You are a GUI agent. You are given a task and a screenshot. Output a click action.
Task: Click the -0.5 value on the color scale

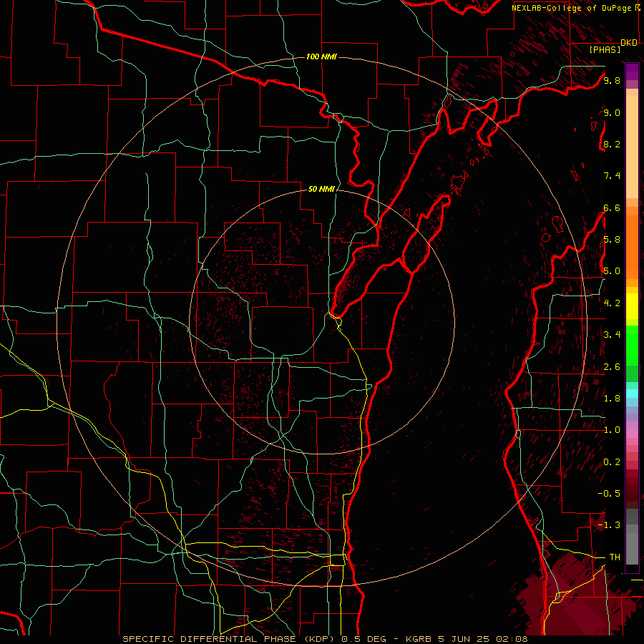pos(610,494)
